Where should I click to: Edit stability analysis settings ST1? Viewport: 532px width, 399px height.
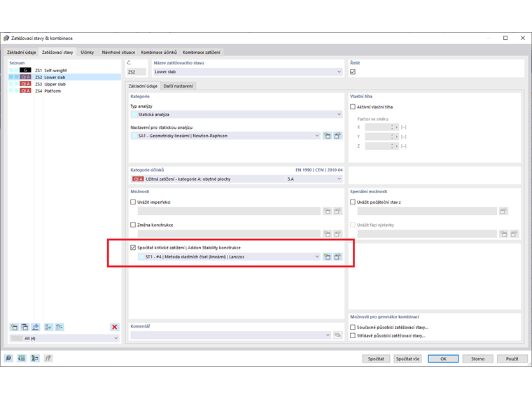pyautogui.click(x=337, y=257)
